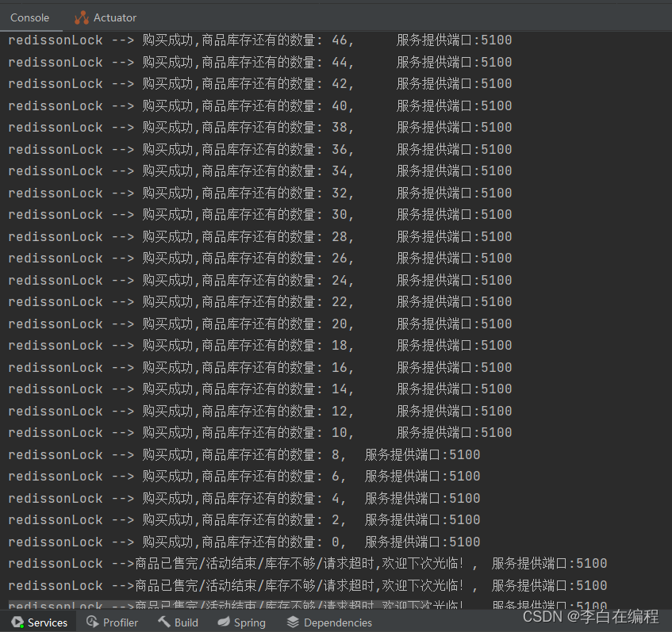
Task: Click the Services icon in bottom bar
Action: 17,622
